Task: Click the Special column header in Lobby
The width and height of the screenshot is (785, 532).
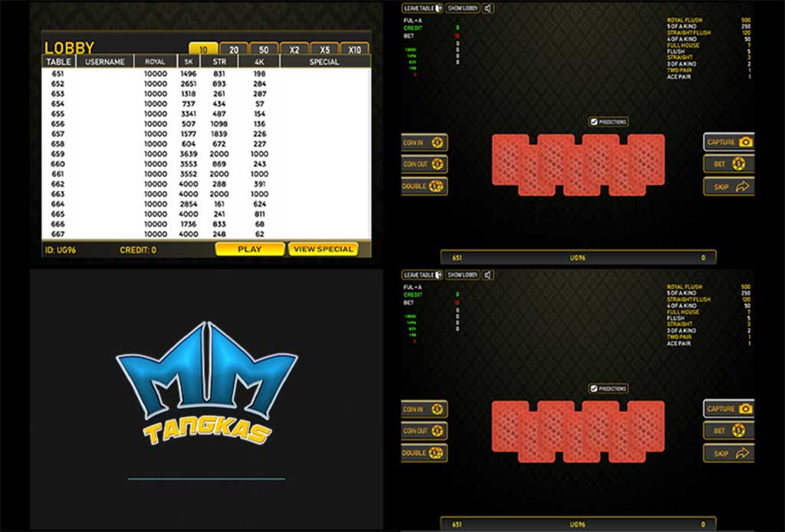Action: click(324, 62)
